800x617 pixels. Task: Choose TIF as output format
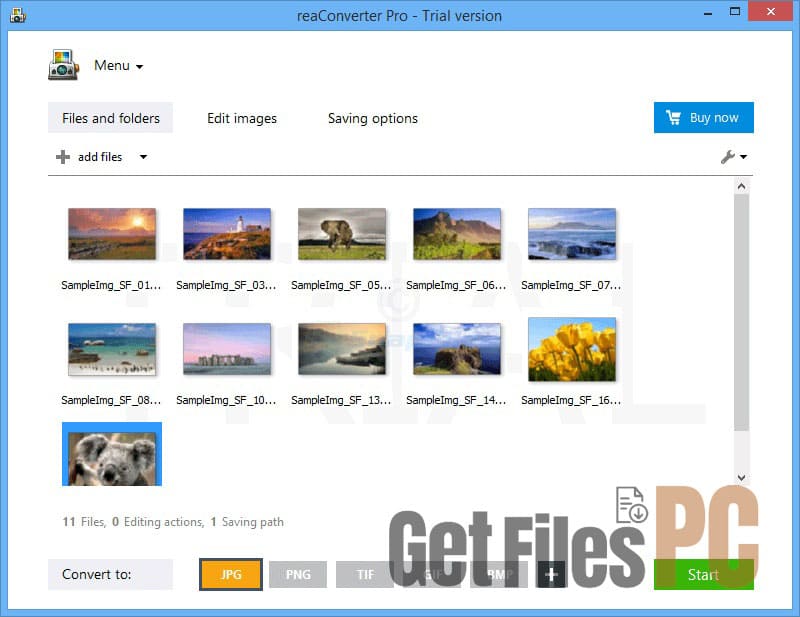coord(365,575)
